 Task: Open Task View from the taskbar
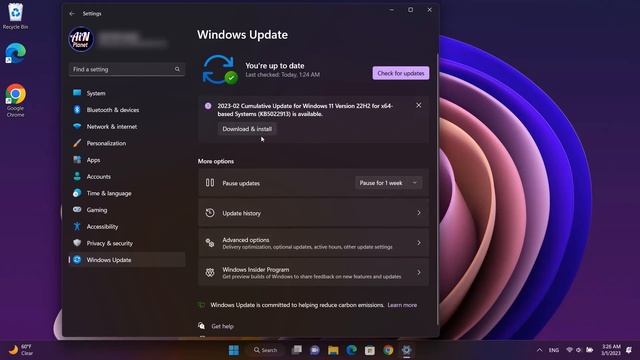tap(297, 350)
